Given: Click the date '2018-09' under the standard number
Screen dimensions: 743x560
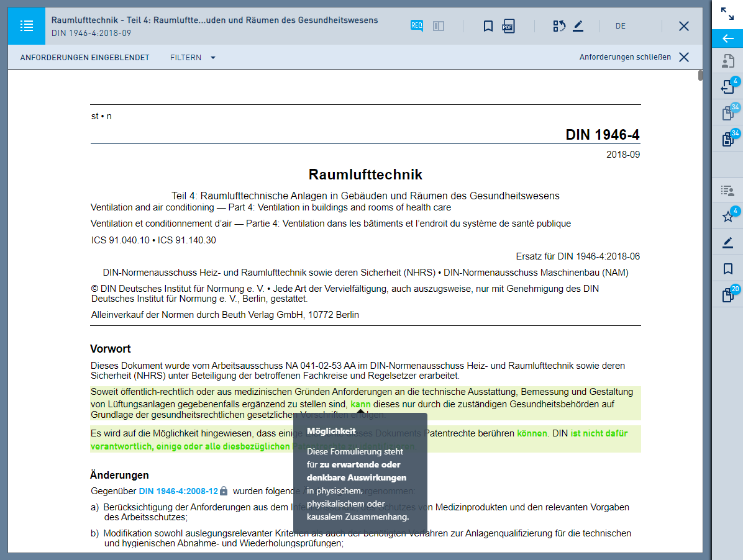Looking at the screenshot, I should pyautogui.click(x=623, y=155).
